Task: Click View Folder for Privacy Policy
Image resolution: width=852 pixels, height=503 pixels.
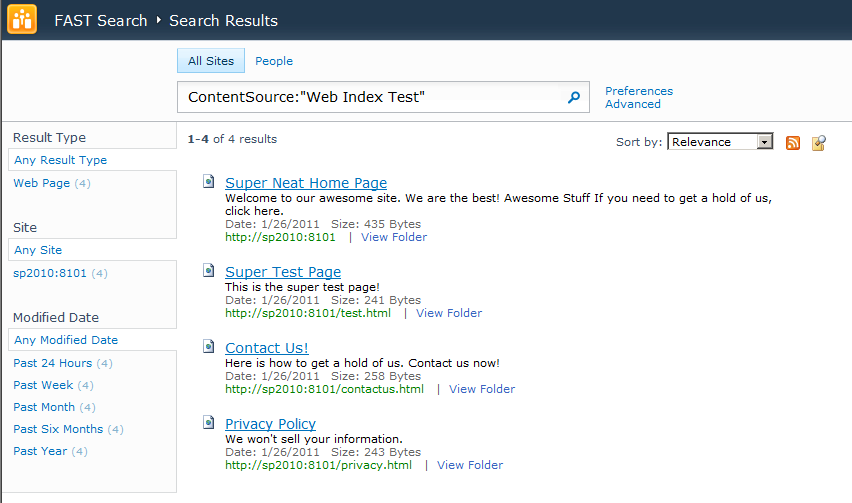Action: click(470, 465)
